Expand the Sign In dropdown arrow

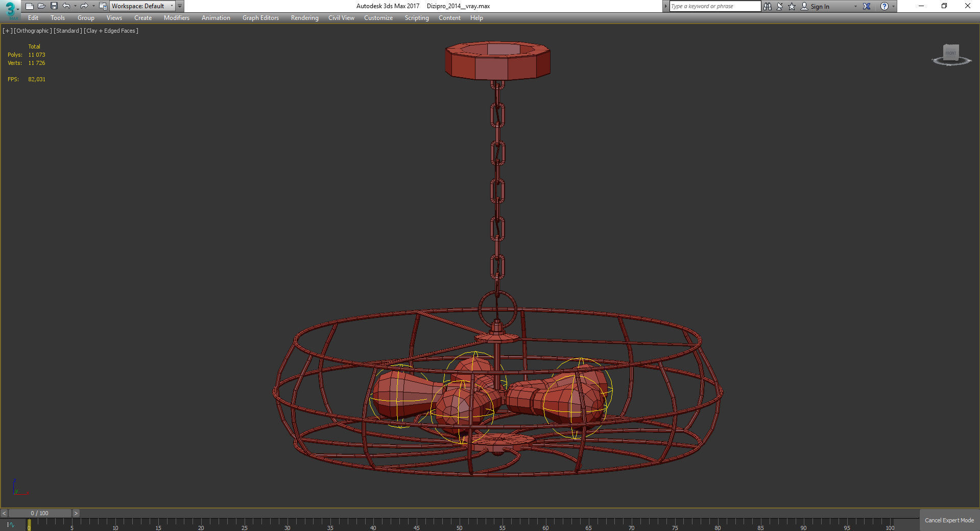pos(855,6)
